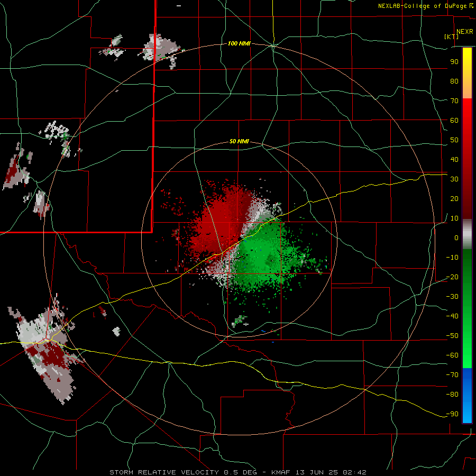Click the green inbound velocity region near radar
476x476 pixels.
pyautogui.click(x=261, y=255)
